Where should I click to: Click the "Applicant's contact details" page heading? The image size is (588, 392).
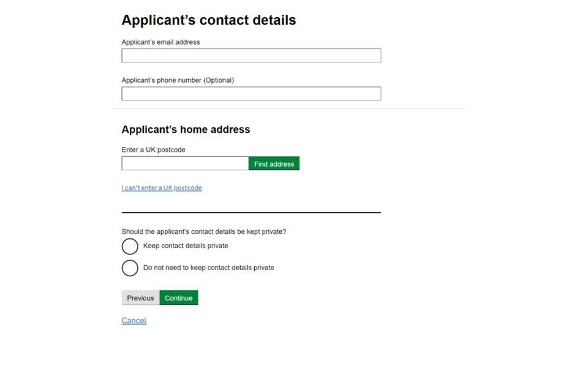pos(209,20)
